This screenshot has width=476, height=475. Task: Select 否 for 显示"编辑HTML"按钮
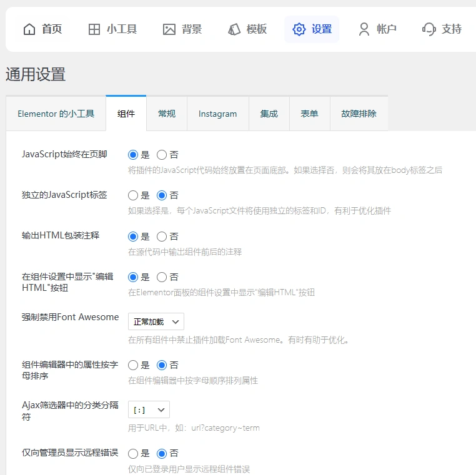click(162, 277)
